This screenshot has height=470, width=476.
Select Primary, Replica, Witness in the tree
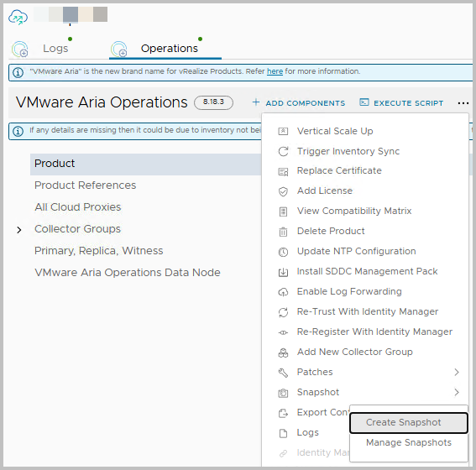pyautogui.click(x=98, y=251)
